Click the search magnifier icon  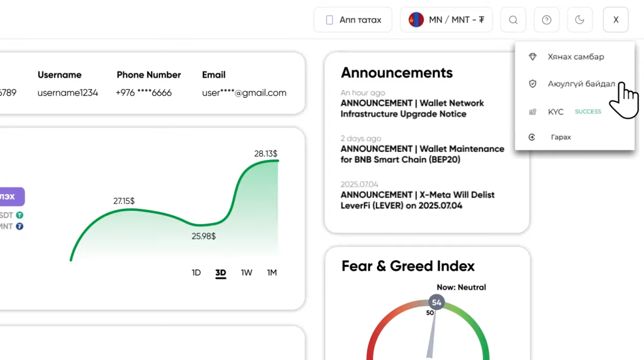tap(513, 20)
